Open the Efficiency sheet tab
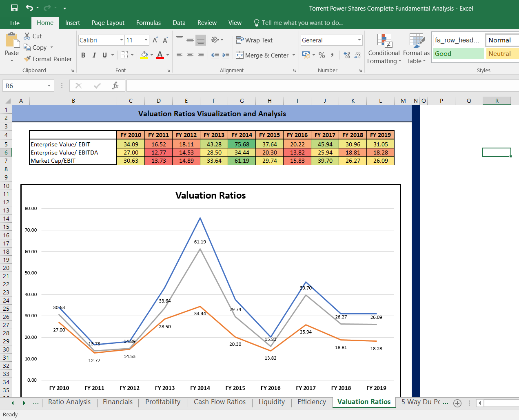 point(312,402)
